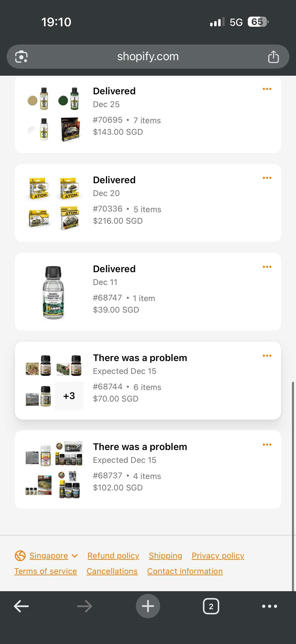Tap the globe icon beside Singapore
Image resolution: width=296 pixels, height=644 pixels.
coord(20,556)
